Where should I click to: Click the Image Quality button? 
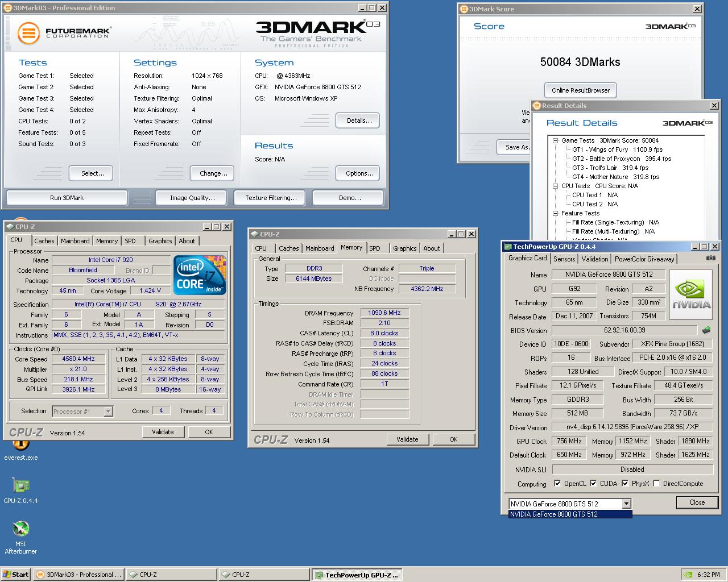coord(192,198)
